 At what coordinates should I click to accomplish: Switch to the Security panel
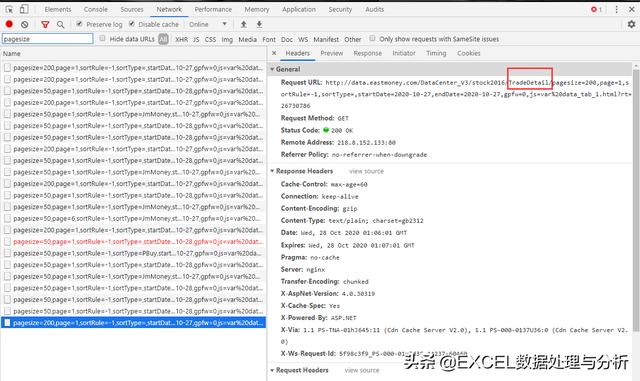pyautogui.click(x=340, y=9)
